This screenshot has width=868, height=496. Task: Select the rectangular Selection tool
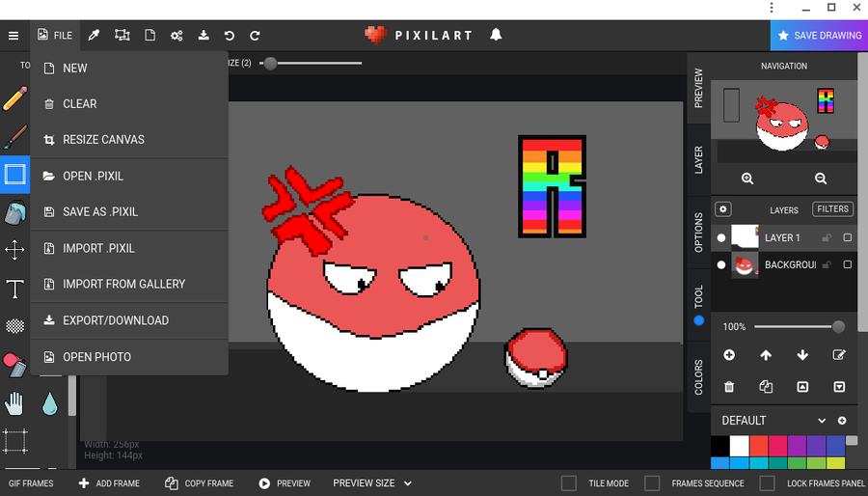(x=14, y=441)
